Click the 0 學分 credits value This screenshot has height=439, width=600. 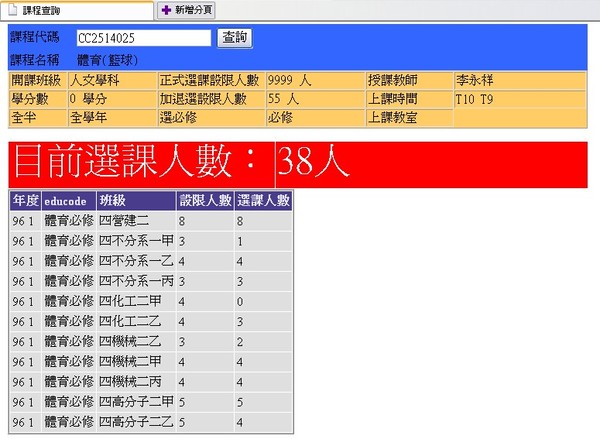(112, 99)
